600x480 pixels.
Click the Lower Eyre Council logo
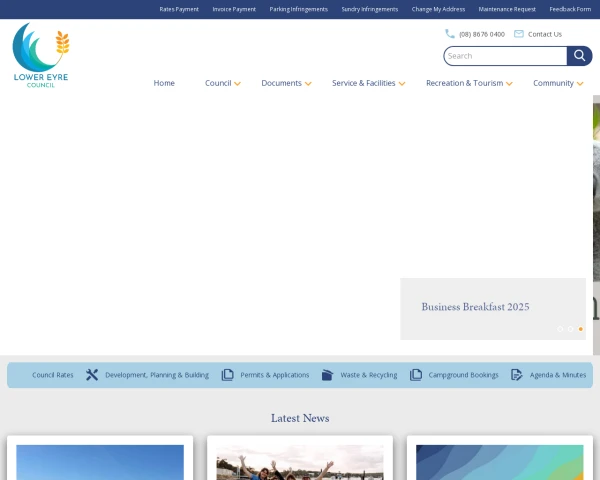click(x=41, y=55)
